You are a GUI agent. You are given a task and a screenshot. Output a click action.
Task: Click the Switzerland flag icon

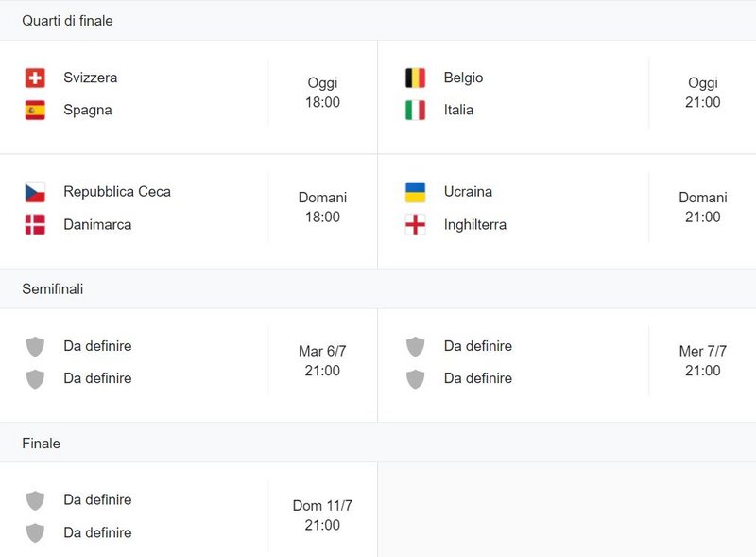[35, 78]
